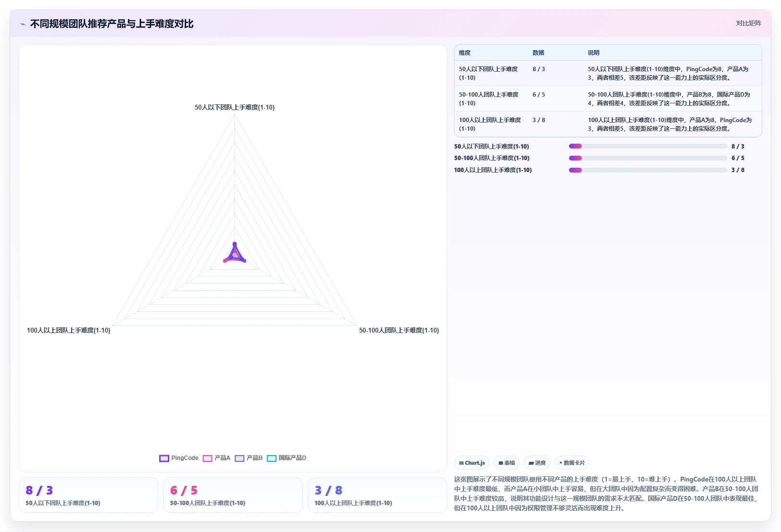The width and height of the screenshot is (781, 532).
Task: Click the 3 / 8 value beside progress bar
Action: click(x=738, y=170)
